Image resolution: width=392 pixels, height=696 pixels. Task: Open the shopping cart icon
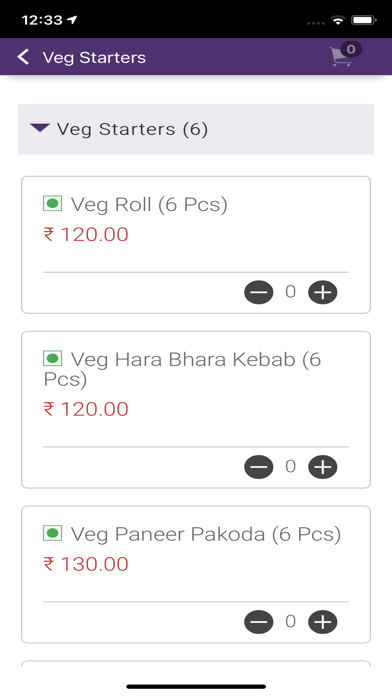pos(341,57)
